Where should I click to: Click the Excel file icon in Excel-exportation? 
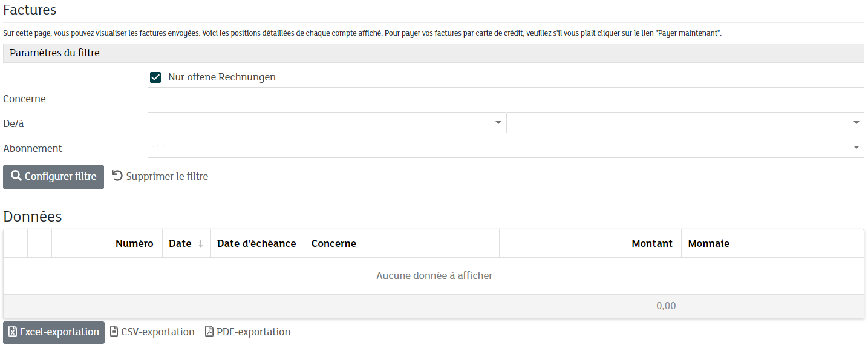pyautogui.click(x=13, y=332)
